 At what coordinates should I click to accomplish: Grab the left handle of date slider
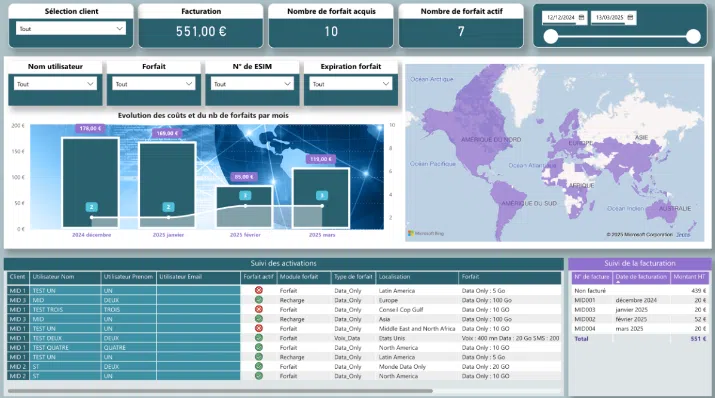[x=551, y=36]
